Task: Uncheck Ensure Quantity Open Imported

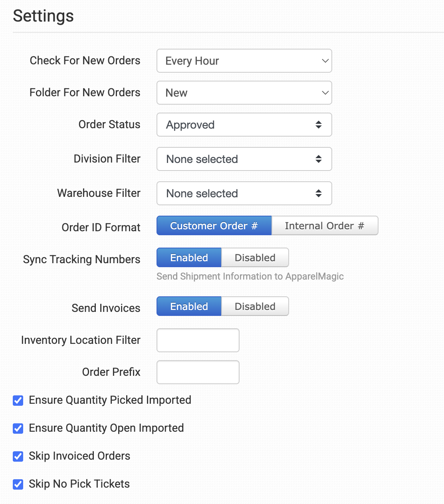Action: [18, 429]
